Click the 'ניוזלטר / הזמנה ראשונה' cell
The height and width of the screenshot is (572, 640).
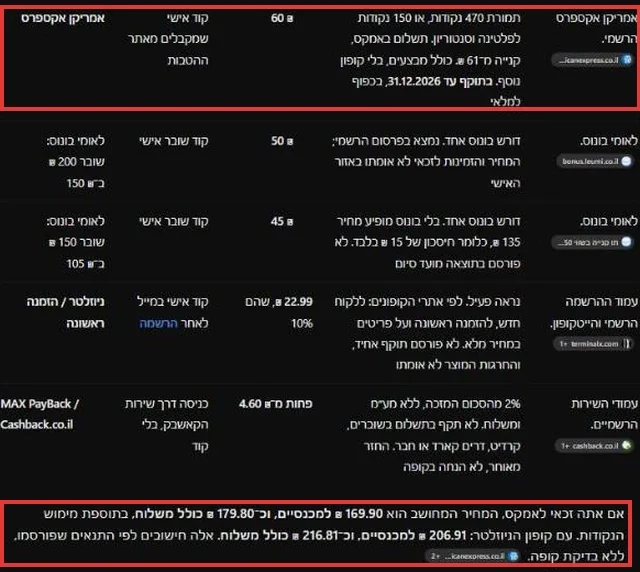tap(65, 312)
